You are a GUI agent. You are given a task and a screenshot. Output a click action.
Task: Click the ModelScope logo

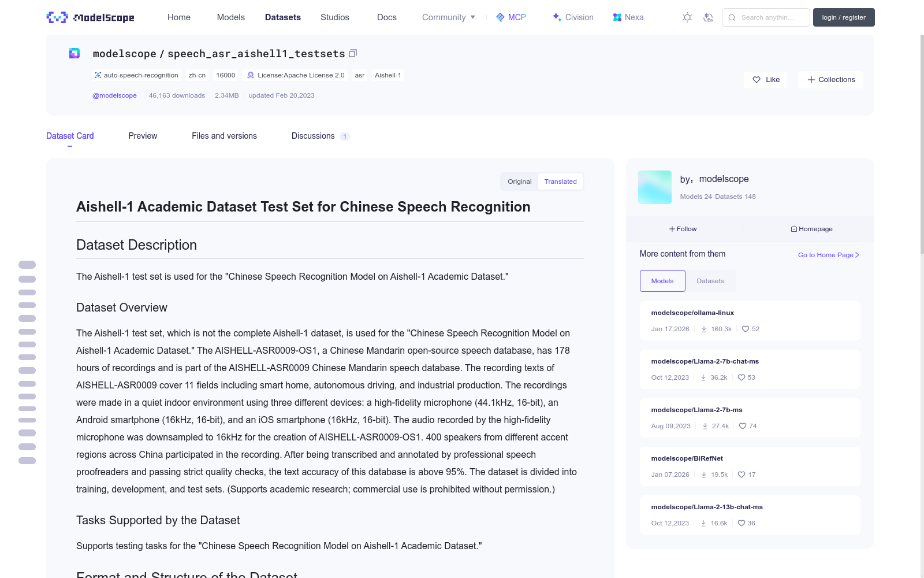click(91, 17)
